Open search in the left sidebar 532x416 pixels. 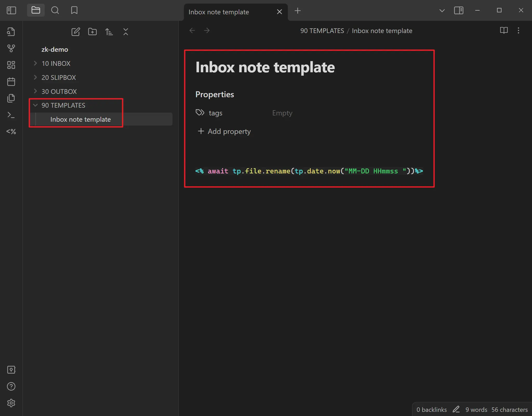[x=55, y=10]
